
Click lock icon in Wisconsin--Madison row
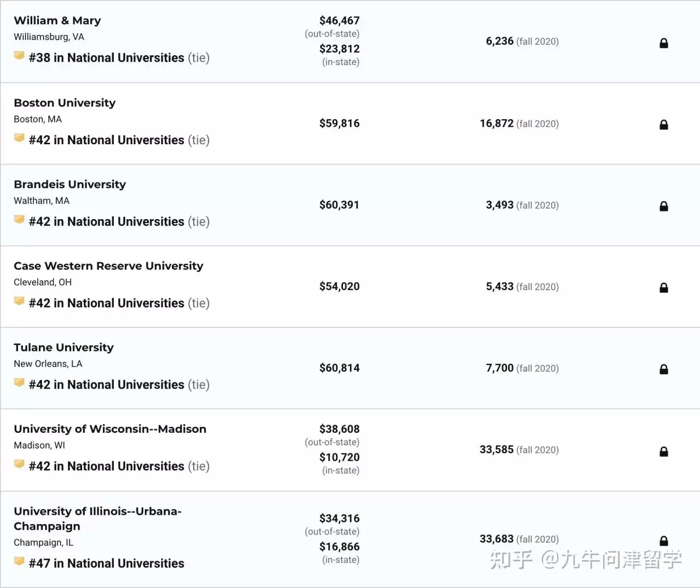pos(664,451)
